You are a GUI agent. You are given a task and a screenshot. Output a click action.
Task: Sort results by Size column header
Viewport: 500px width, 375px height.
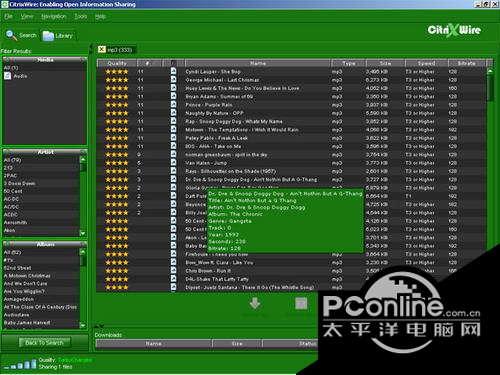385,63
